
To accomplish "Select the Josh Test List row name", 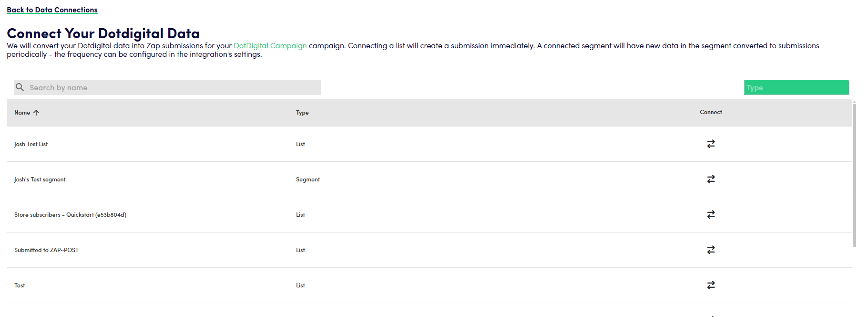I will pyautogui.click(x=31, y=144).
